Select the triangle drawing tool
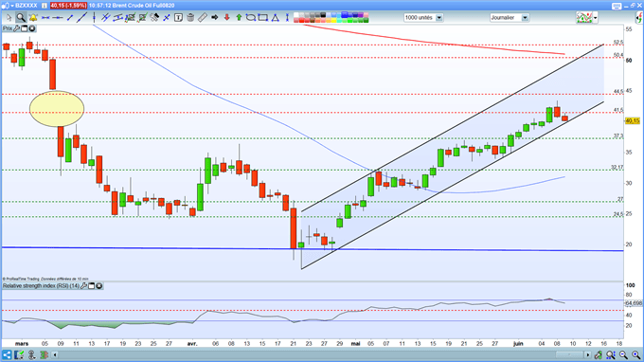Viewport: 644px width, 362px height. [276, 17]
